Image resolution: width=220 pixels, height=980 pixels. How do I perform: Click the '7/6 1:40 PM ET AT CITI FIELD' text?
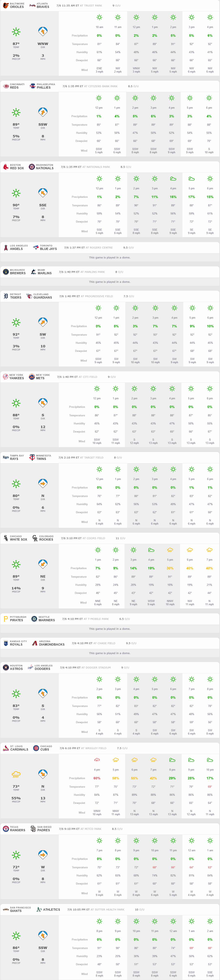pyautogui.click(x=77, y=377)
